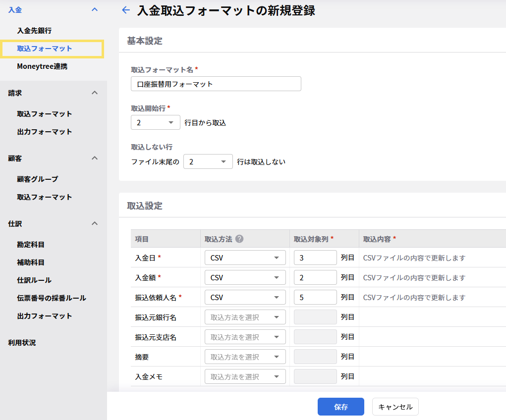Click the help icon next to 取込方法
Image resolution: width=506 pixels, height=420 pixels.
click(239, 239)
